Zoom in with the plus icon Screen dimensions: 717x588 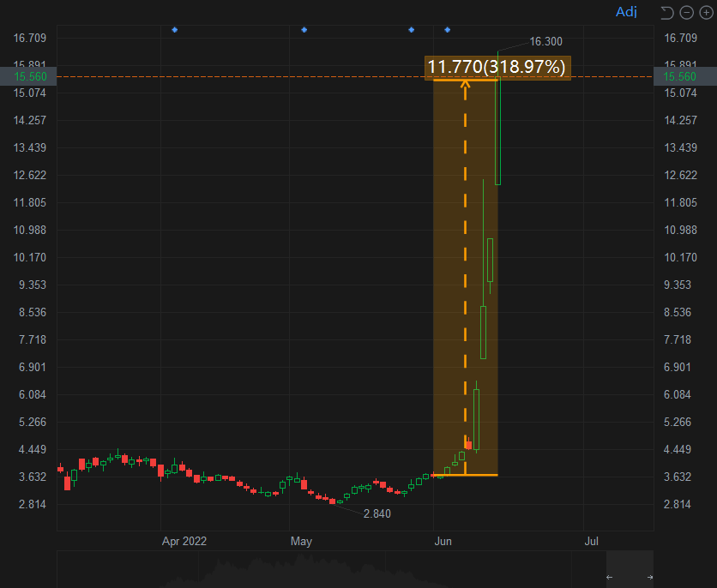coord(706,13)
